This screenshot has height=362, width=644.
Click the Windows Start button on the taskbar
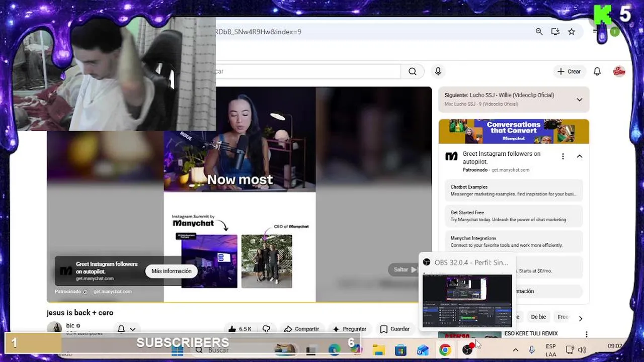click(177, 350)
